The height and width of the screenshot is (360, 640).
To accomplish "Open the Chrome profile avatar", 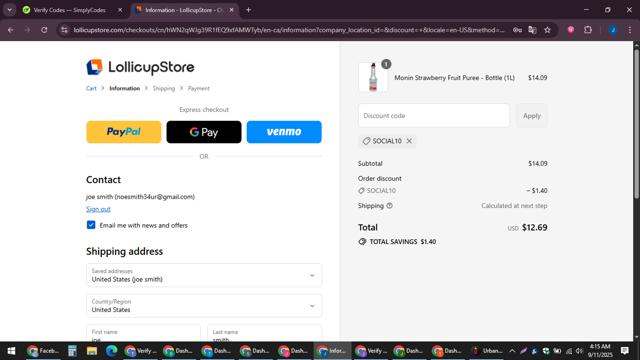I will click(612, 30).
